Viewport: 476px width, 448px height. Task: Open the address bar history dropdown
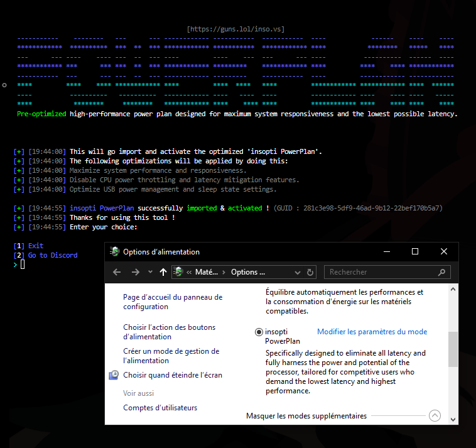pyautogui.click(x=298, y=273)
